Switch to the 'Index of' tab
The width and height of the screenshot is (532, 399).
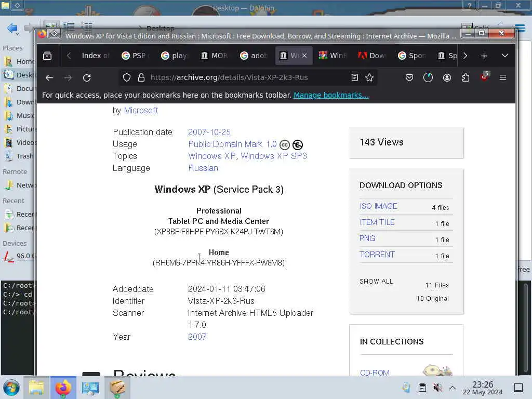(x=96, y=56)
